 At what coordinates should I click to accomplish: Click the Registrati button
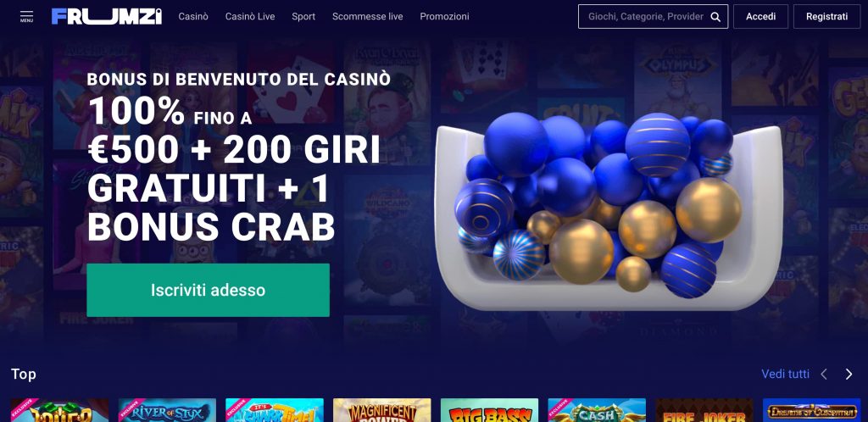(x=826, y=17)
